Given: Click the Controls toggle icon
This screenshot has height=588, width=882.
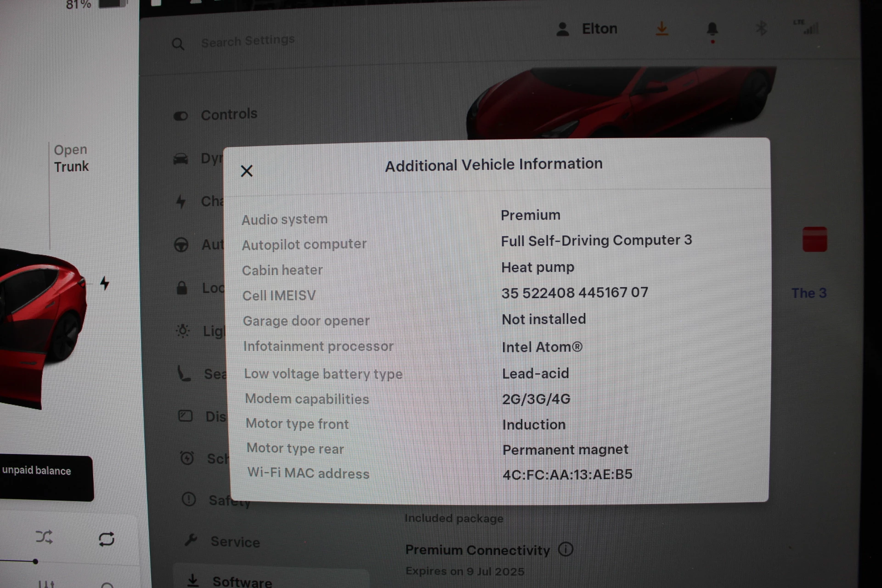Looking at the screenshot, I should [181, 116].
